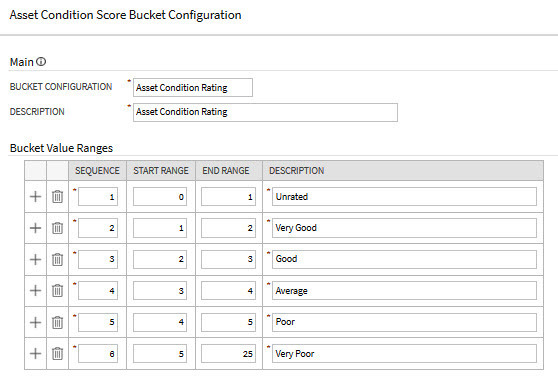
Task: Click the info icon next to Main
Action: (x=41, y=62)
